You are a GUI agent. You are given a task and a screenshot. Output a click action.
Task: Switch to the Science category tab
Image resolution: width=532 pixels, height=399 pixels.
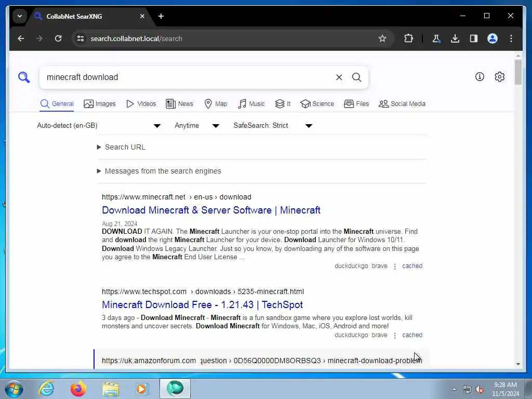coord(317,104)
